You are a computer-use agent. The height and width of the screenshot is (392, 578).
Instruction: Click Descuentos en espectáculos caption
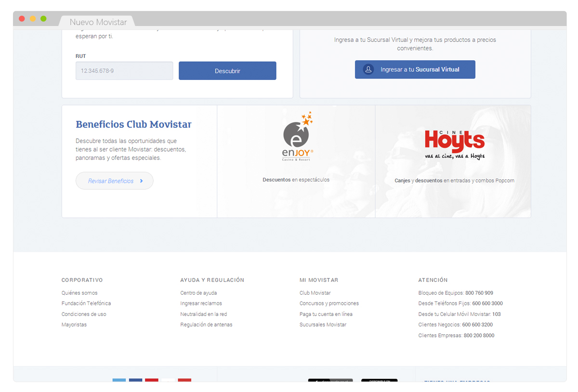296,180
